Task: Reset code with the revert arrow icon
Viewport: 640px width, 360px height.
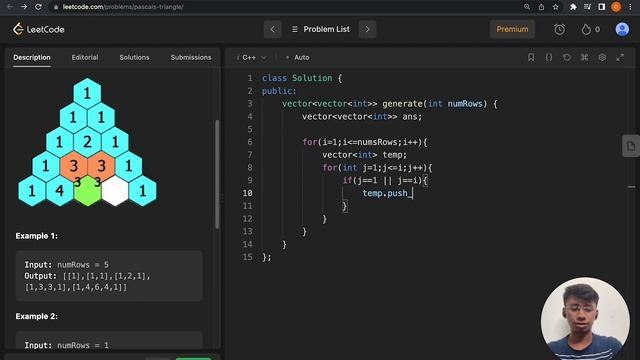Action: (x=567, y=58)
